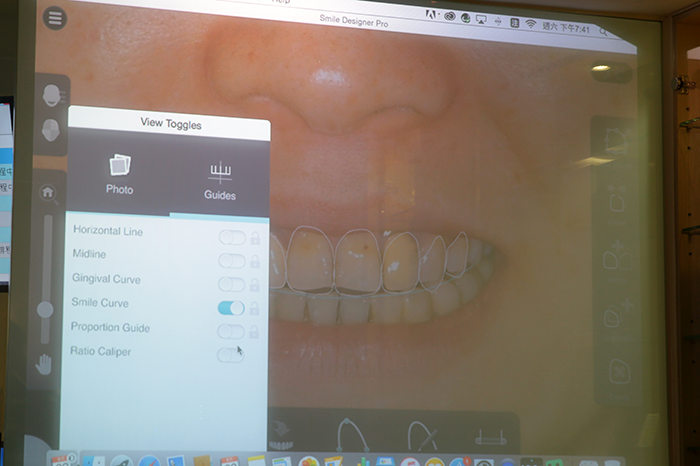Click the delete tooth X icon in right panel

click(620, 371)
